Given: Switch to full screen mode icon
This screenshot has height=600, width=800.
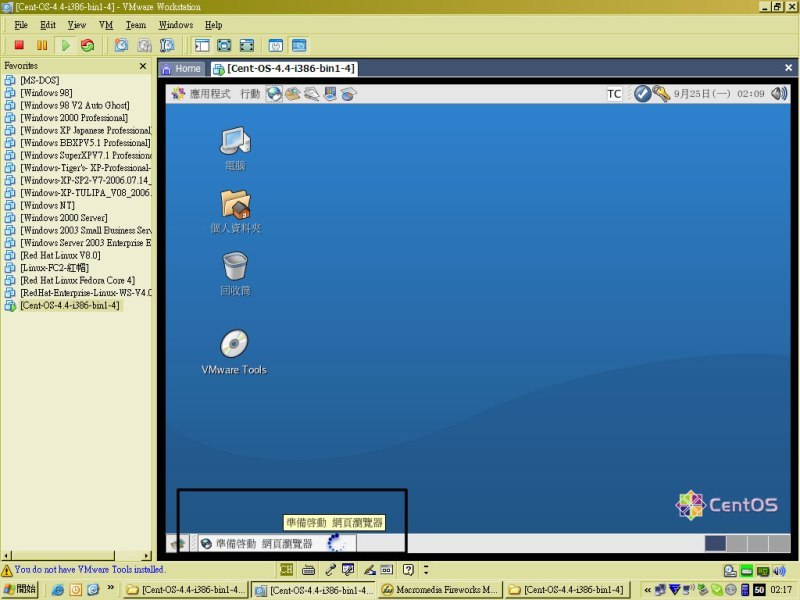Looking at the screenshot, I should click(x=224, y=45).
